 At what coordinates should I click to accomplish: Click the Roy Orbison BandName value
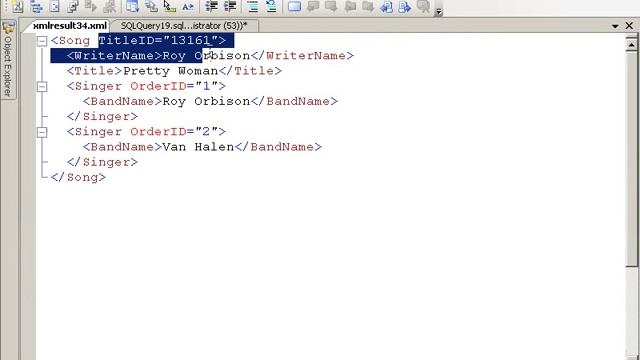tap(206, 101)
